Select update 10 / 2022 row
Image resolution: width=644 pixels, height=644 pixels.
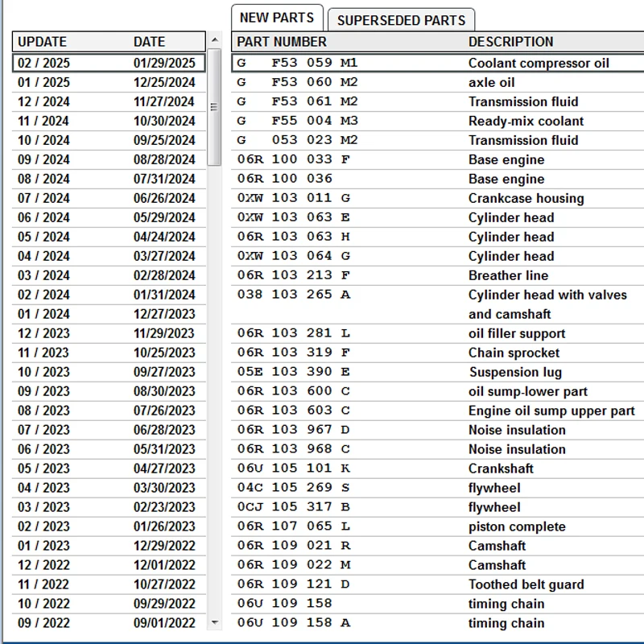109,603
